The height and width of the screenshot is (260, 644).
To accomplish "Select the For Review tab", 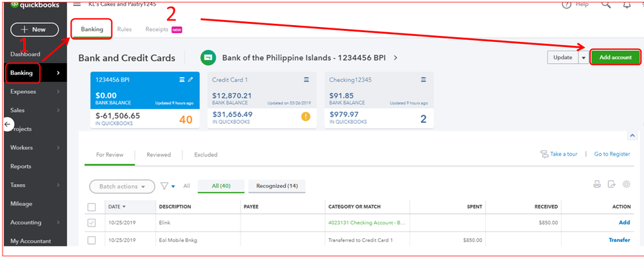I will coord(110,154).
